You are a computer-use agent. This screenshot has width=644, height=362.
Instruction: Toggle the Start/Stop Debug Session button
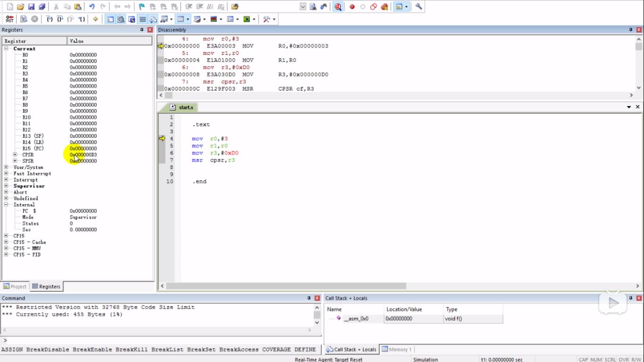338,7
